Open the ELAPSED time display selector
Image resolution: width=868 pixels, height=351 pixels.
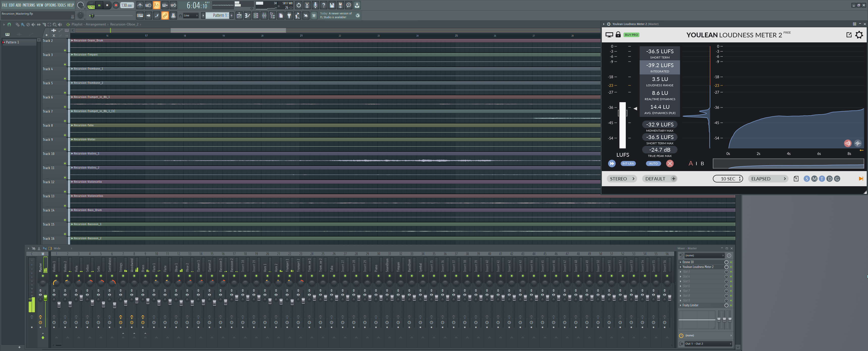click(x=768, y=179)
